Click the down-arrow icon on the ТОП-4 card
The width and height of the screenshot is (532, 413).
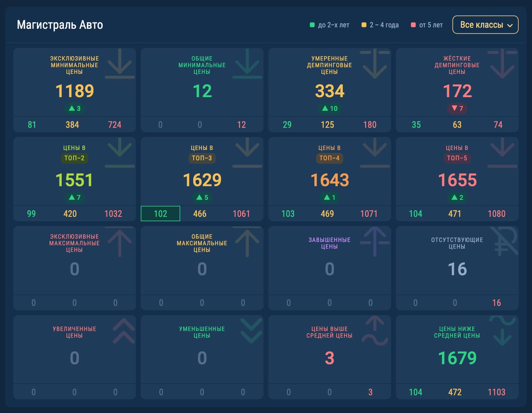[x=375, y=153]
